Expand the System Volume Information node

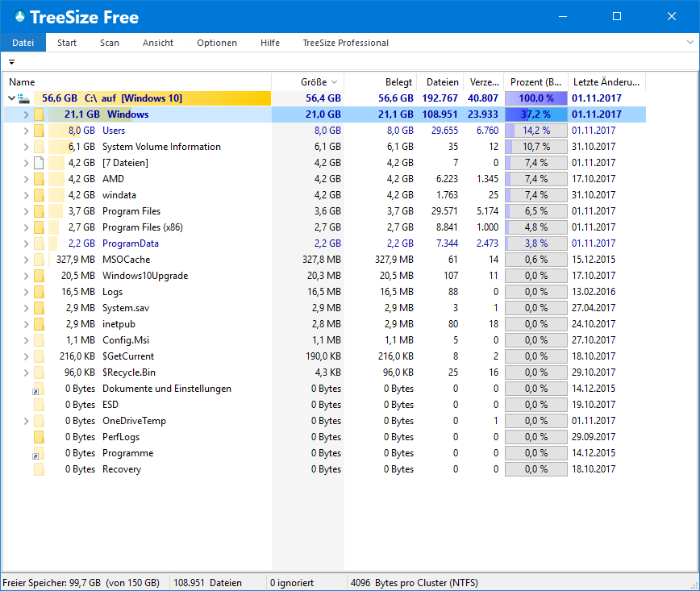click(x=26, y=147)
